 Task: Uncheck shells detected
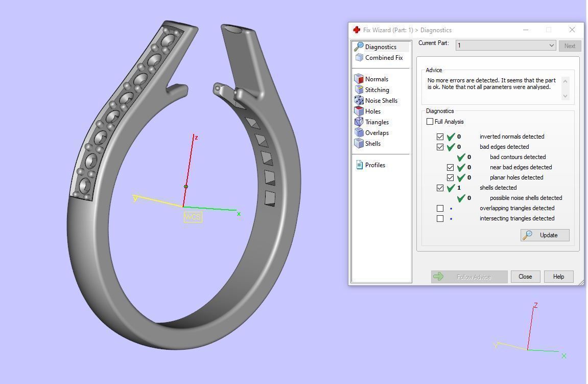tap(440, 188)
